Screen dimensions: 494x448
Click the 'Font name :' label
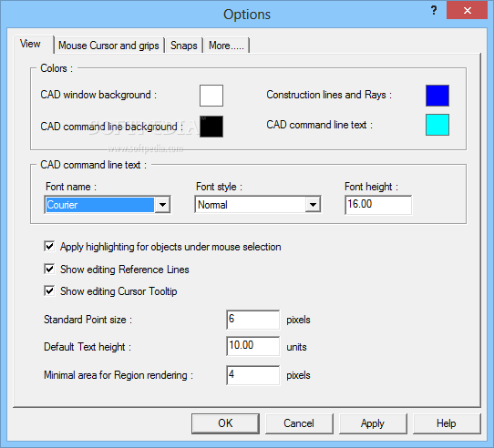coord(71,187)
